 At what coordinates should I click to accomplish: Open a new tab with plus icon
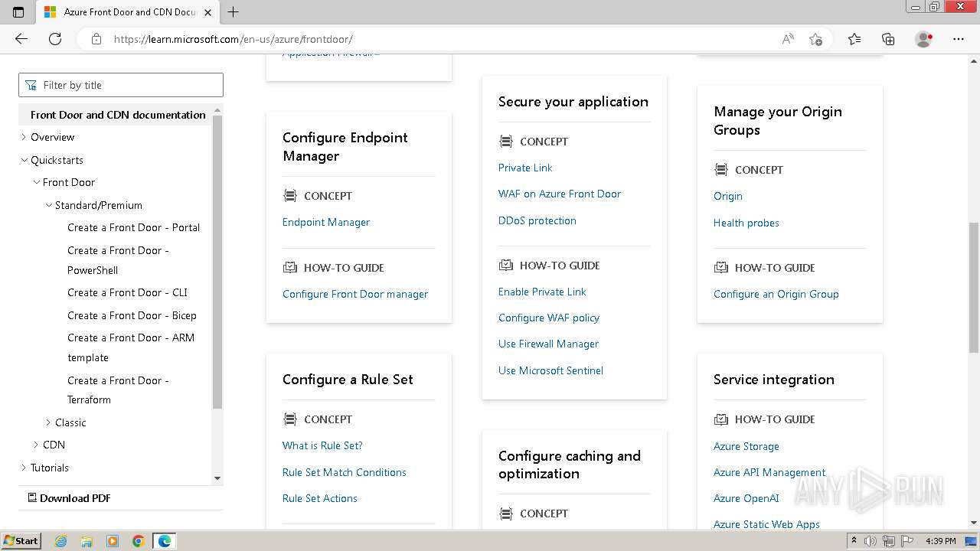(234, 11)
